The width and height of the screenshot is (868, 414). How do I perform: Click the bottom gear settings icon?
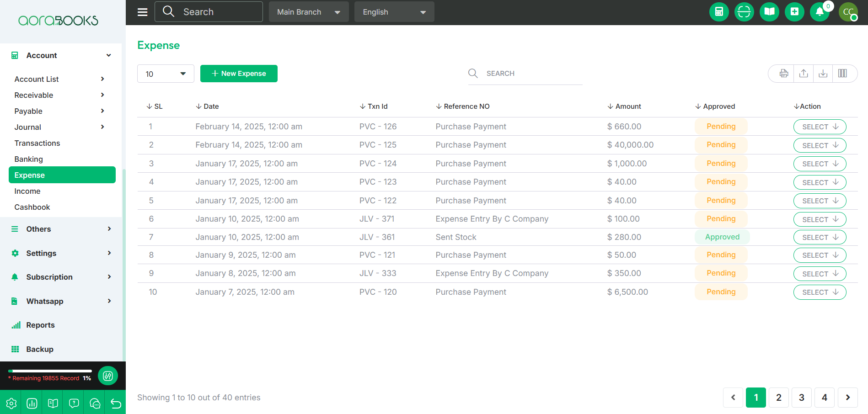pos(11,403)
